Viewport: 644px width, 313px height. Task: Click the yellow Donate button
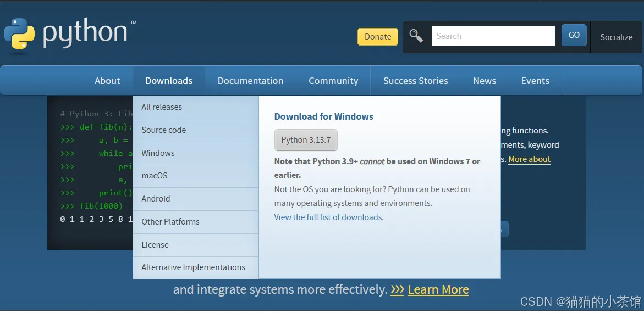click(377, 36)
